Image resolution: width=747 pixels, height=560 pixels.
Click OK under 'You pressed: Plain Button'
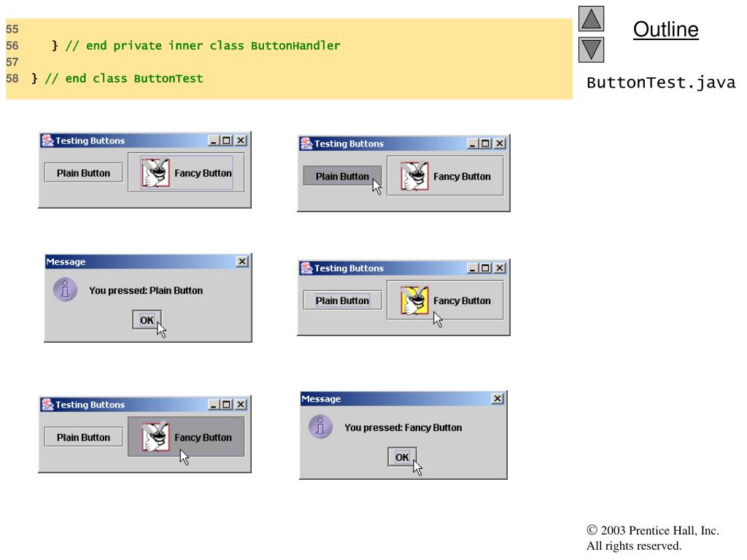click(147, 320)
